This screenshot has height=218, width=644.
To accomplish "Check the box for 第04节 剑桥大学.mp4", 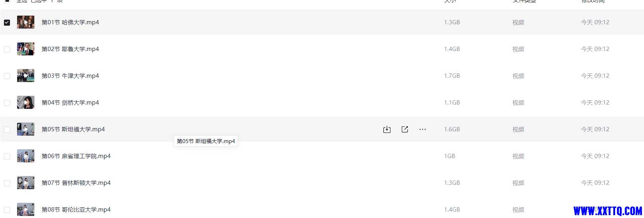I will [7, 103].
